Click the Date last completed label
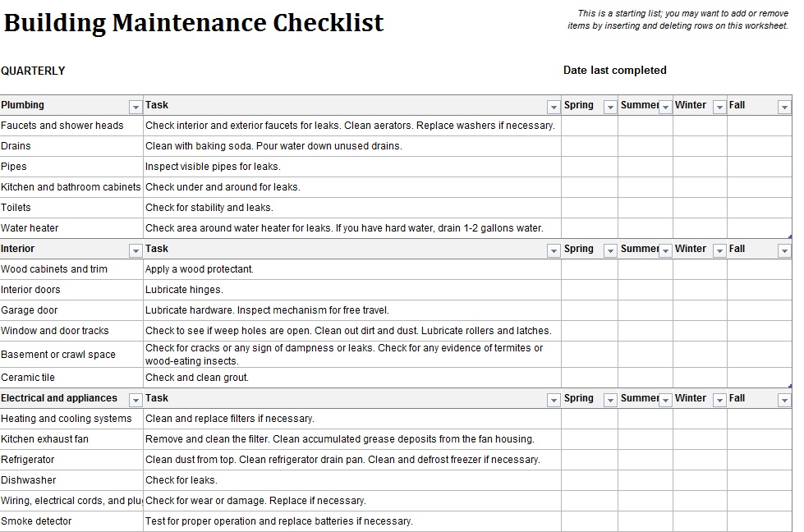Viewport: 804px width, 532px height. point(615,71)
